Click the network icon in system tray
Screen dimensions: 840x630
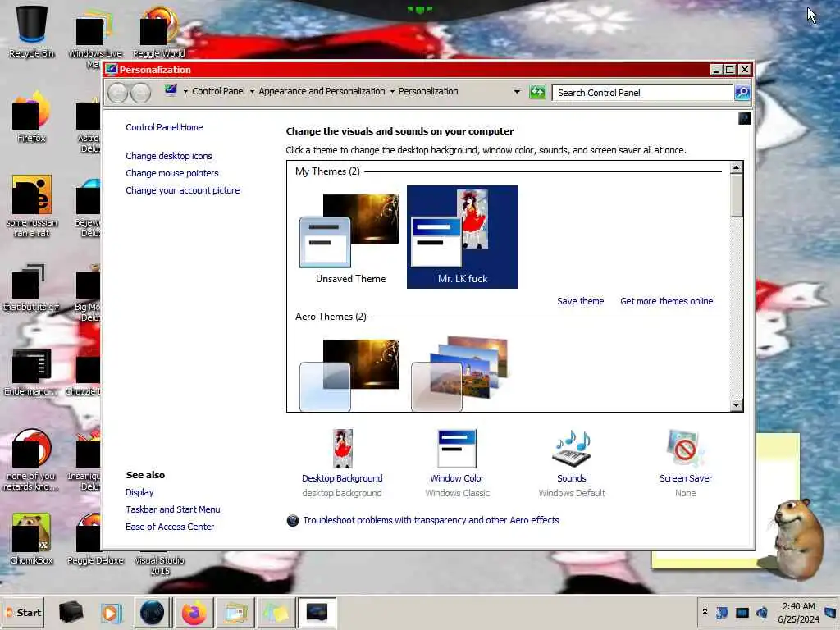pos(742,612)
